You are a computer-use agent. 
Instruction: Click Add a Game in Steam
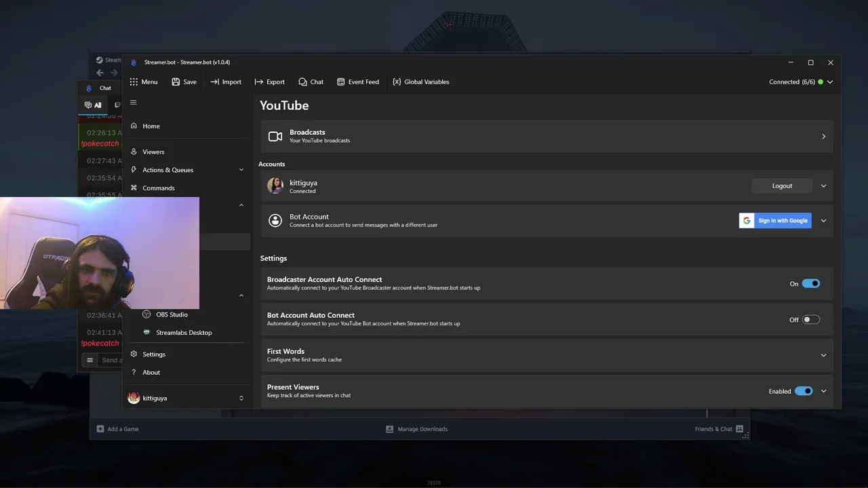tap(117, 429)
